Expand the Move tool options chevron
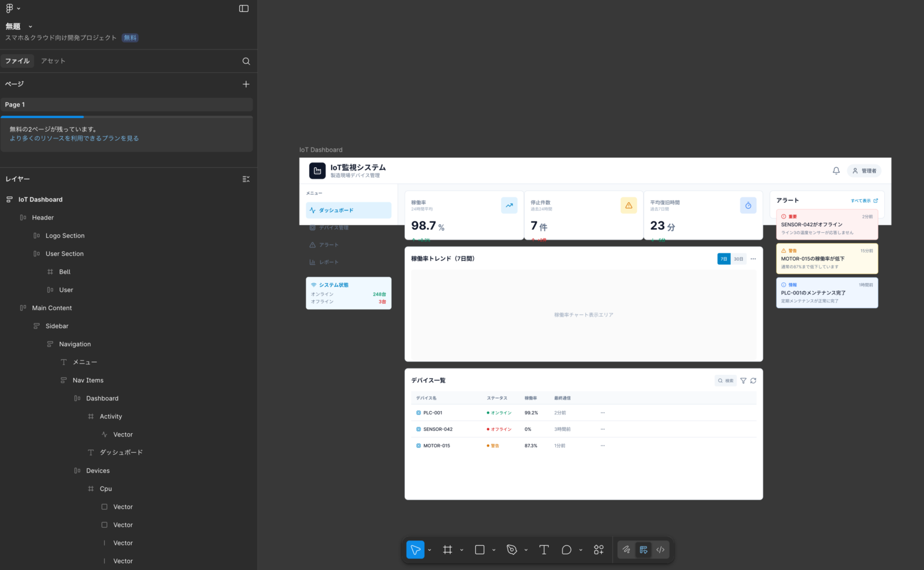Image resolution: width=924 pixels, height=570 pixels. (430, 550)
